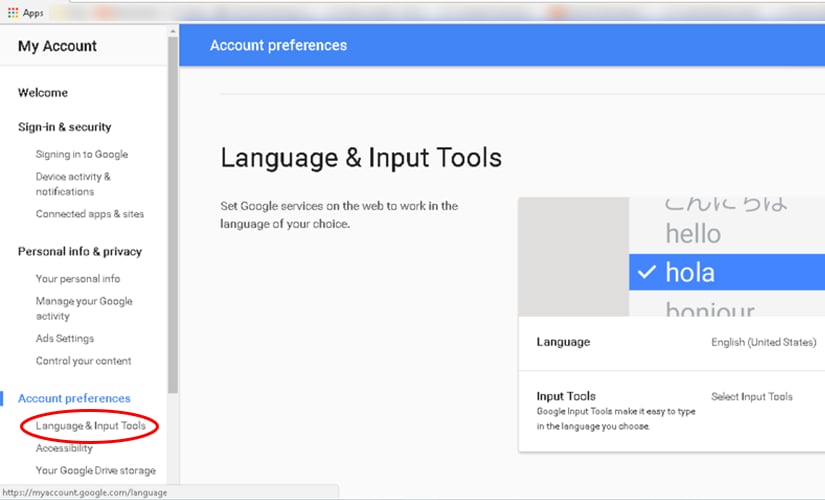
Task: Go to Your personal info
Action: tap(78, 278)
